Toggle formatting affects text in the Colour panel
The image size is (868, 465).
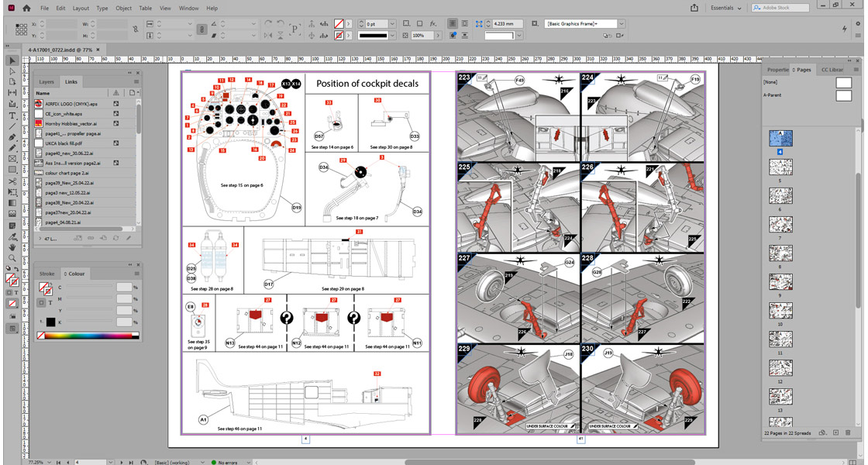pos(50,303)
